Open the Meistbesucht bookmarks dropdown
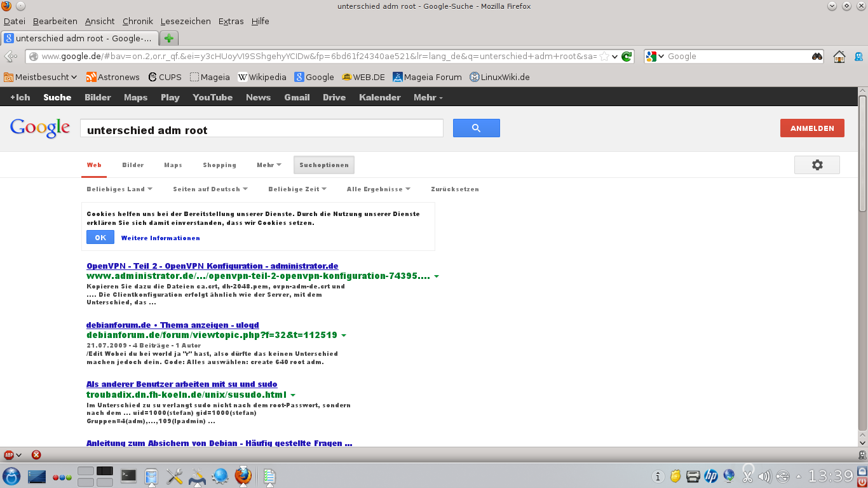868x488 pixels. click(x=41, y=77)
